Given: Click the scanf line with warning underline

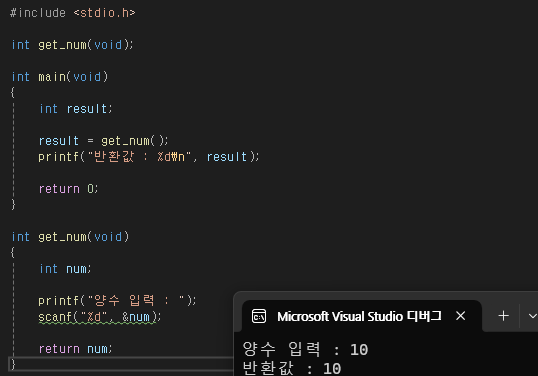Looking at the screenshot, I should click(99, 317).
